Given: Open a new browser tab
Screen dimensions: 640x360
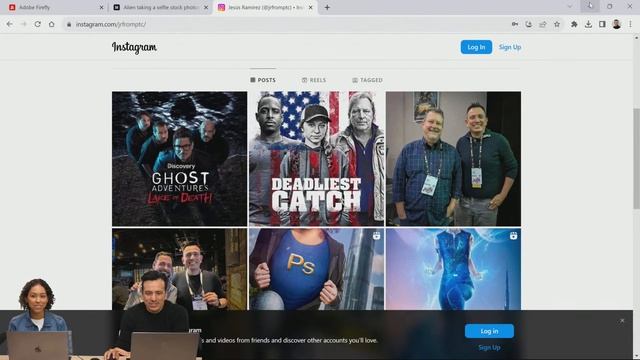Looking at the screenshot, I should pos(327,7).
